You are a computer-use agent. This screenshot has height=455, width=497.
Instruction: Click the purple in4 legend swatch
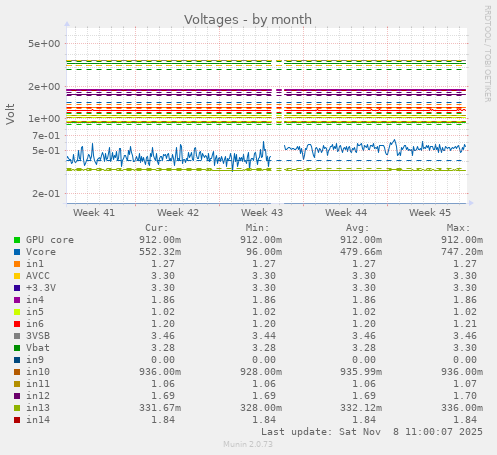click(x=17, y=300)
